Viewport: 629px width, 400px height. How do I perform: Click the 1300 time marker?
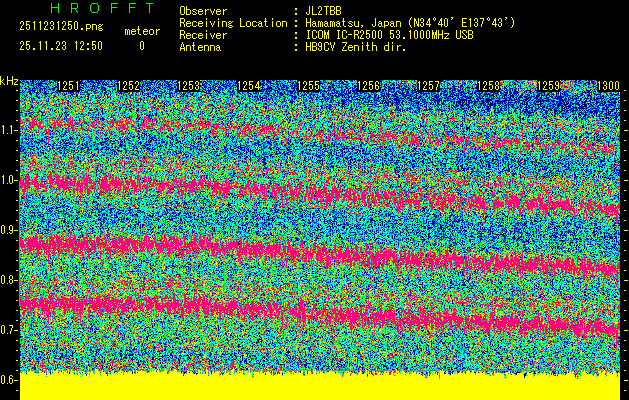[x=607, y=87]
